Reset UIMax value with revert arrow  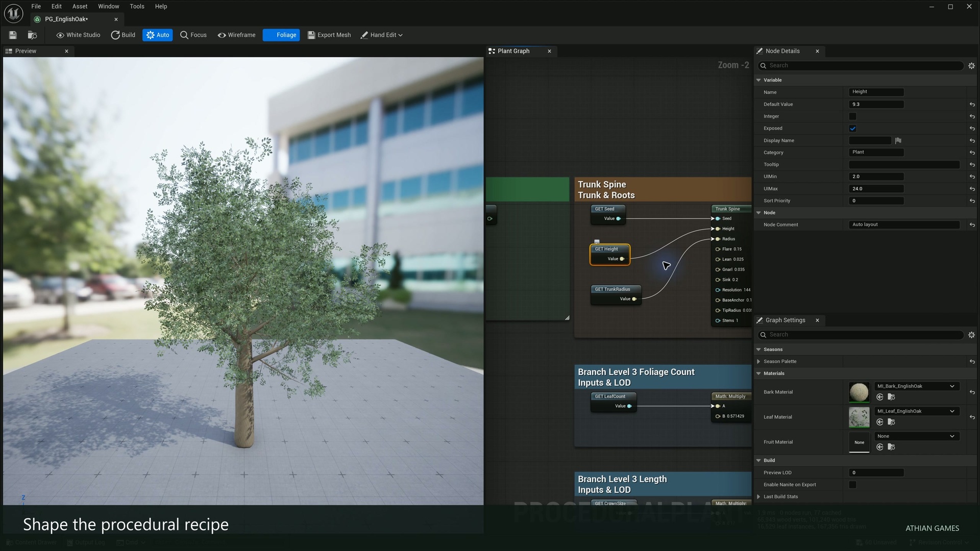click(972, 189)
